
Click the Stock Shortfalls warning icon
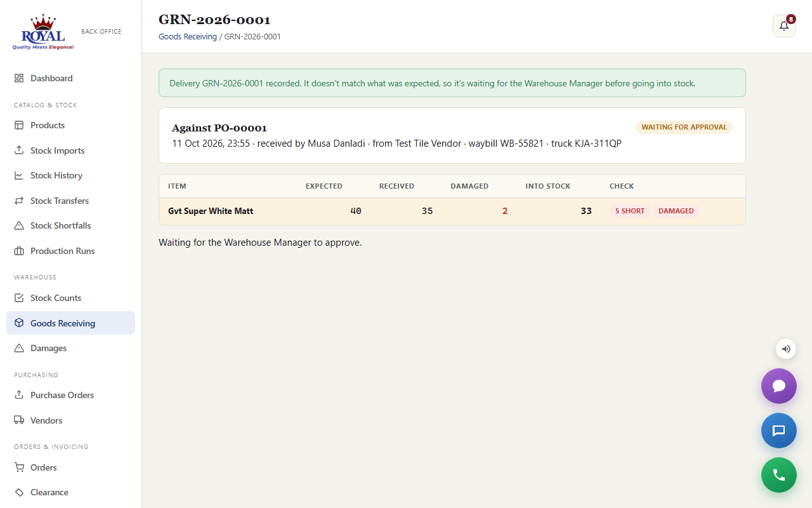point(19,225)
